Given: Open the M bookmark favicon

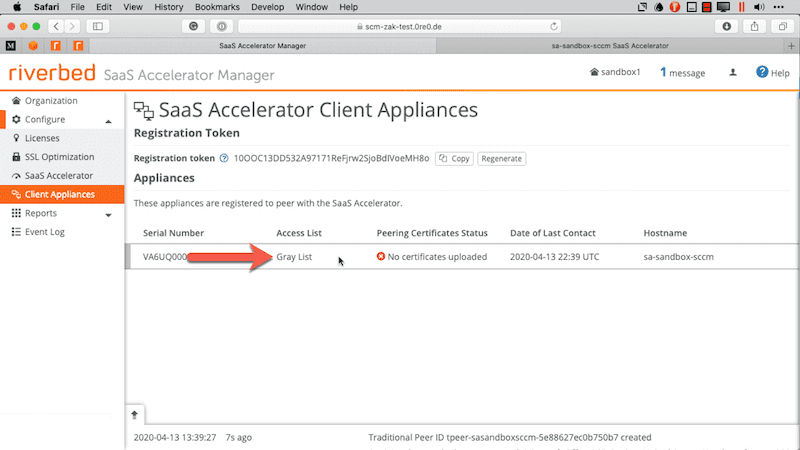Looking at the screenshot, I should [x=11, y=46].
